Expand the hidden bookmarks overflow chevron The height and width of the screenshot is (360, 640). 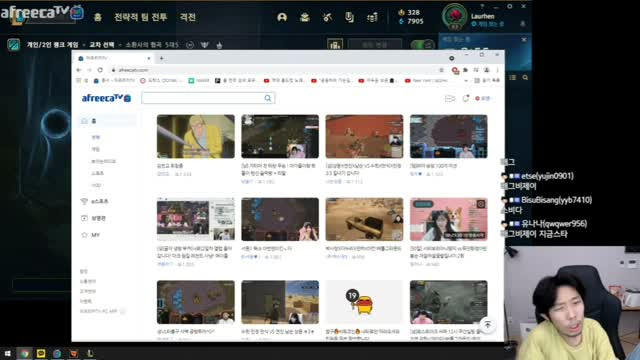pos(466,80)
